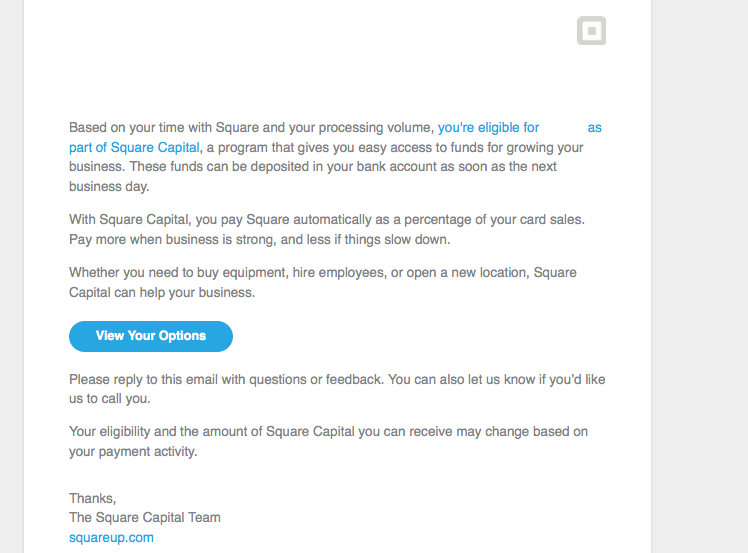
Task: Click the "Capital can help your business" line
Action: click(x=161, y=293)
